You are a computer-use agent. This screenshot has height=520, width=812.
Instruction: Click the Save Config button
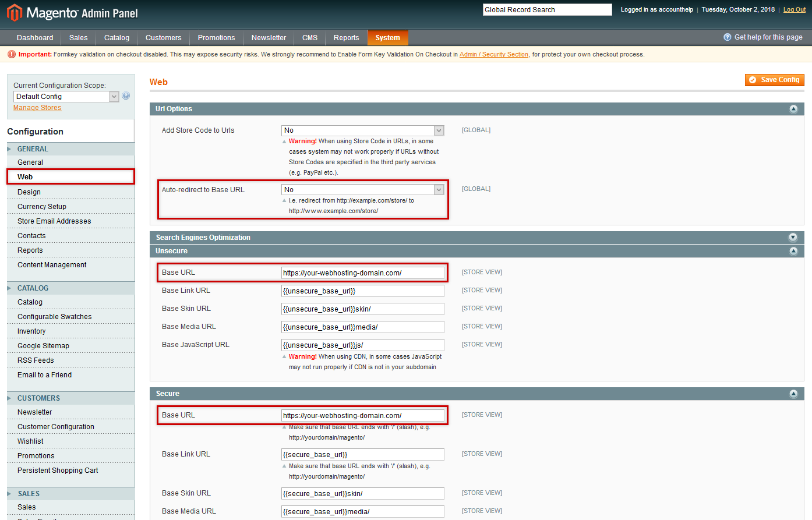[x=774, y=80]
